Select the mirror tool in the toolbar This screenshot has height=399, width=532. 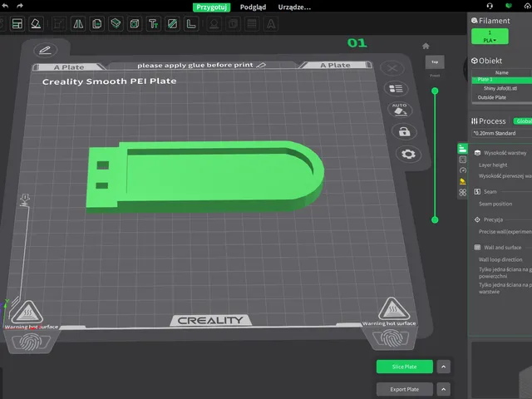pyautogui.click(x=78, y=24)
